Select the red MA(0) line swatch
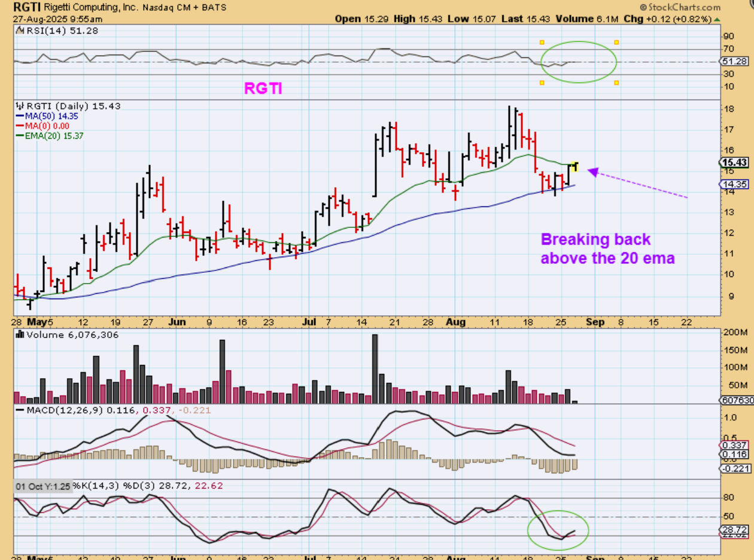This screenshot has width=754, height=560. pyautogui.click(x=19, y=126)
